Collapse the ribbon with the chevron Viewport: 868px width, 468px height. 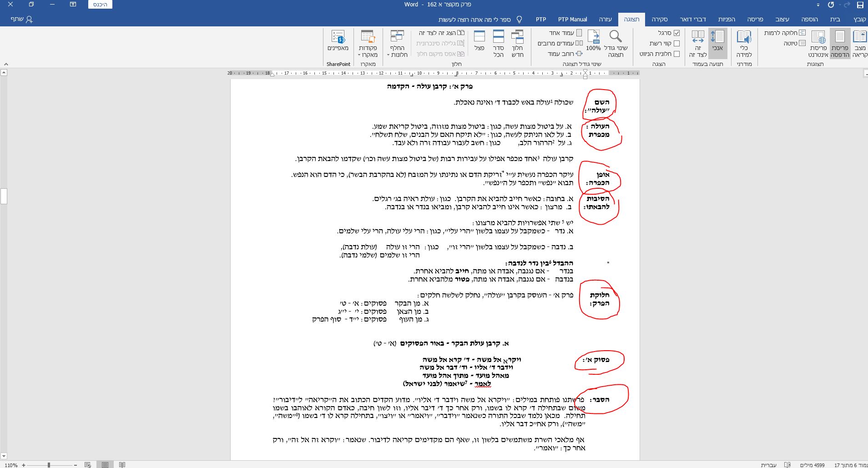pos(6,64)
